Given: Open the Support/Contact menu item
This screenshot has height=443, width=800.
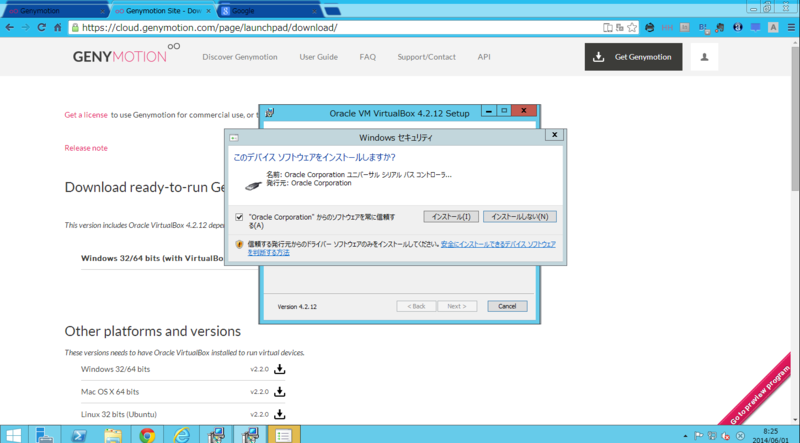Looking at the screenshot, I should [x=427, y=57].
